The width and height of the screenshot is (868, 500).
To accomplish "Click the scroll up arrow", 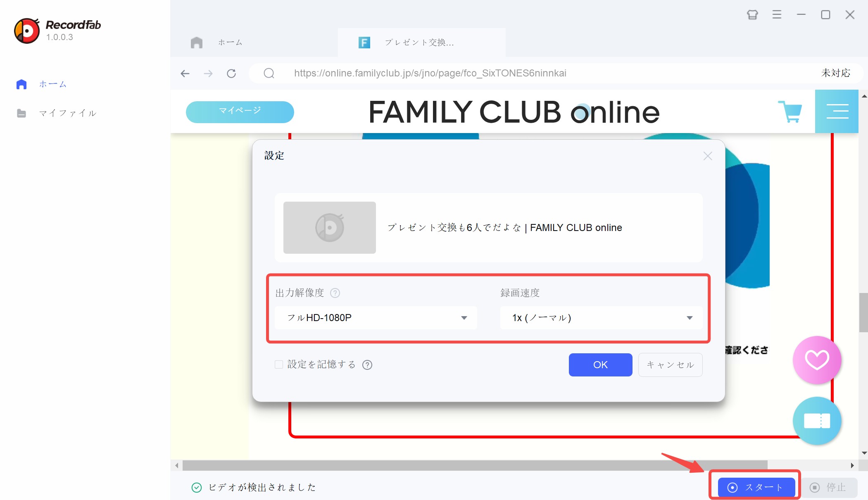I will [864, 96].
